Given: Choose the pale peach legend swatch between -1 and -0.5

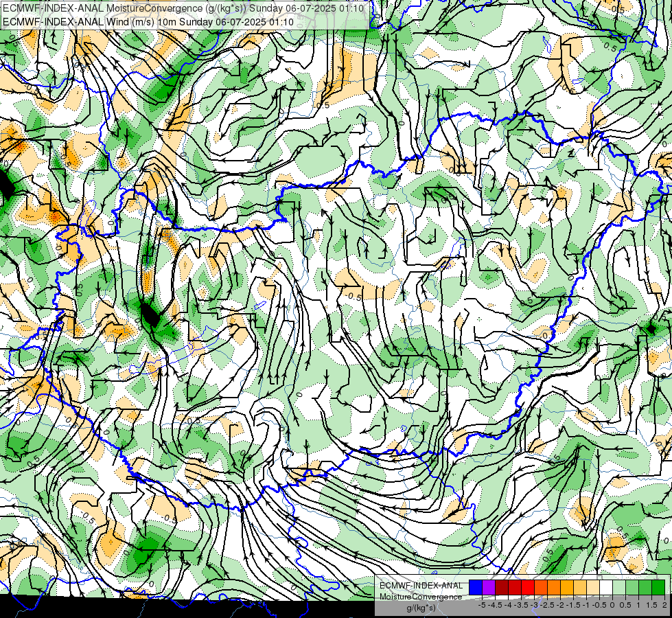Looking at the screenshot, I should pos(593,587).
